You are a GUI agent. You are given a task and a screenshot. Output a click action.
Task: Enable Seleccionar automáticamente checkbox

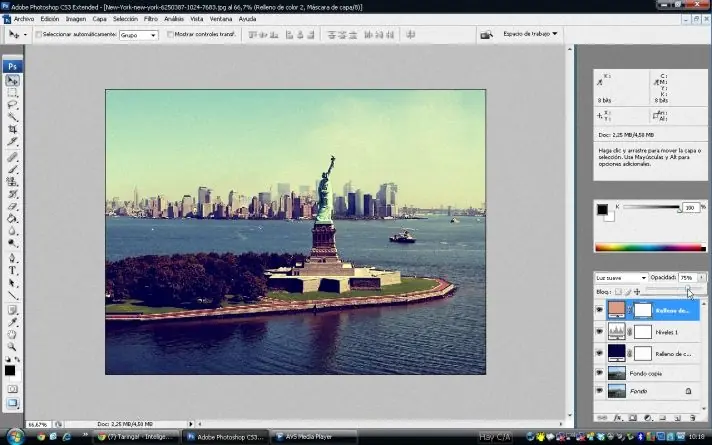coord(38,34)
